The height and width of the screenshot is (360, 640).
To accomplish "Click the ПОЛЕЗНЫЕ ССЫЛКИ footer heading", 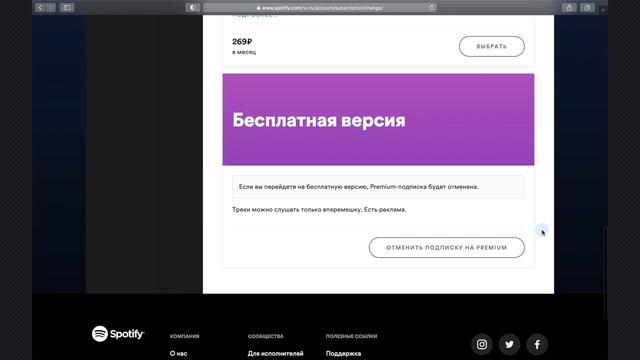I will [x=351, y=336].
